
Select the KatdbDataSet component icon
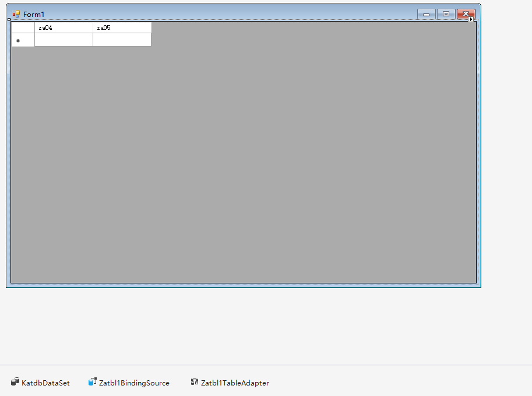tap(15, 382)
